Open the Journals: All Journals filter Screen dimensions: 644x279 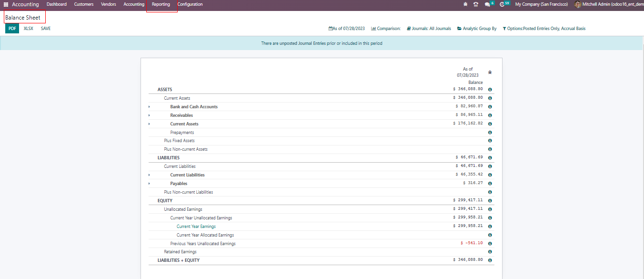(429, 29)
